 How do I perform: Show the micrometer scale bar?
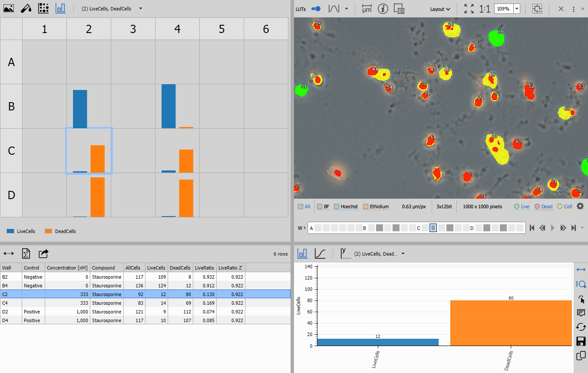tap(367, 9)
